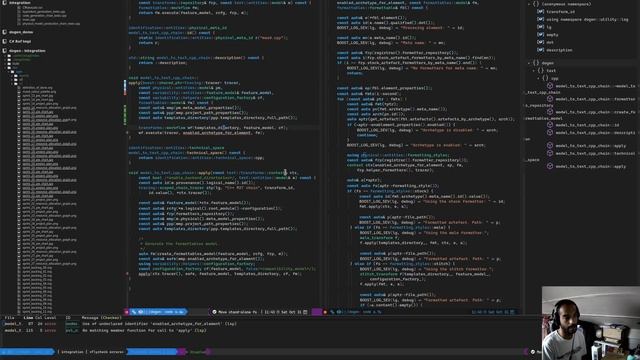Open error 'Use of undeclared identifier enabled_archetype_for_element'

(159, 324)
